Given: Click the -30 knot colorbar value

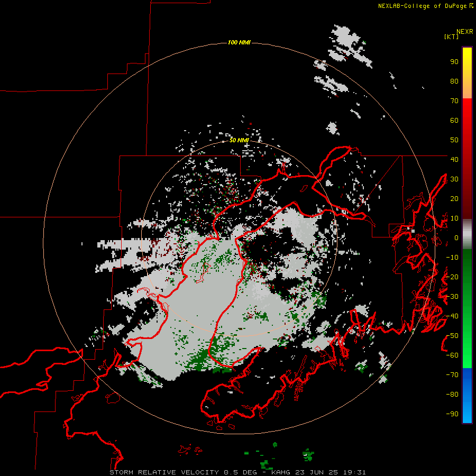Looking at the screenshot, I should (452, 297).
